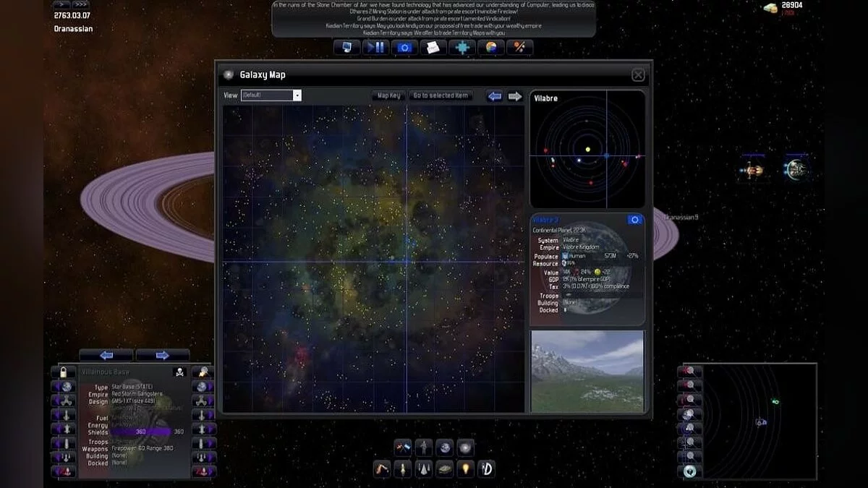Cycle to next colony planet icon
Screen dimensions: 868x488
[203, 387]
